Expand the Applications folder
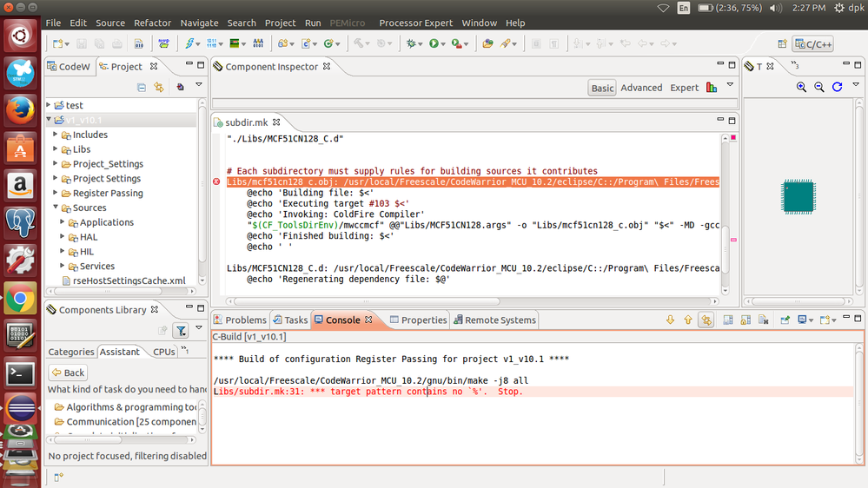The image size is (868, 488). coord(63,221)
